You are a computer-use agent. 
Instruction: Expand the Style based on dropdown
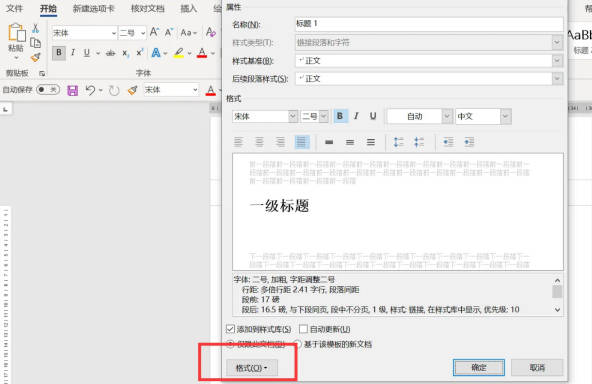tap(557, 60)
